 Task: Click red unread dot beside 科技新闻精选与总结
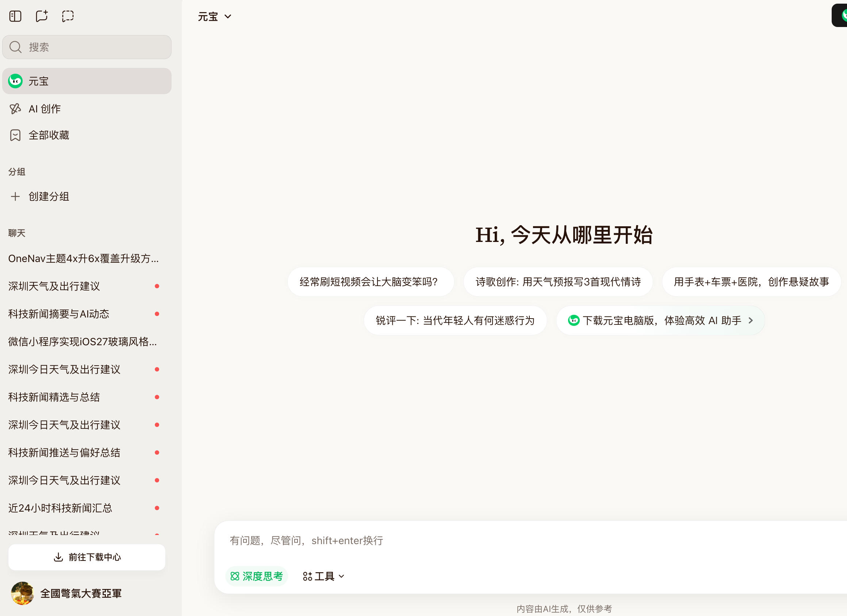(157, 397)
